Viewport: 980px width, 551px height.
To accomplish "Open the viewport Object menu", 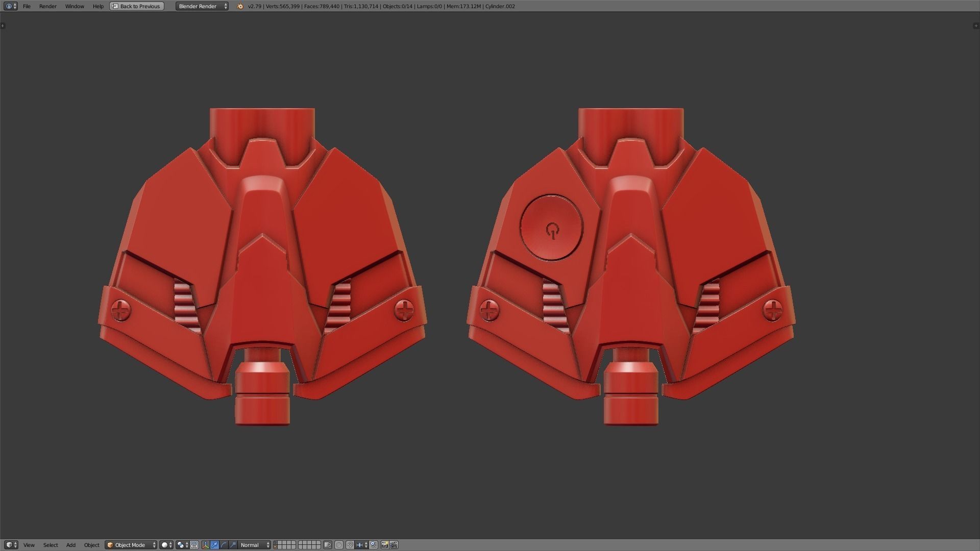I will (x=92, y=545).
